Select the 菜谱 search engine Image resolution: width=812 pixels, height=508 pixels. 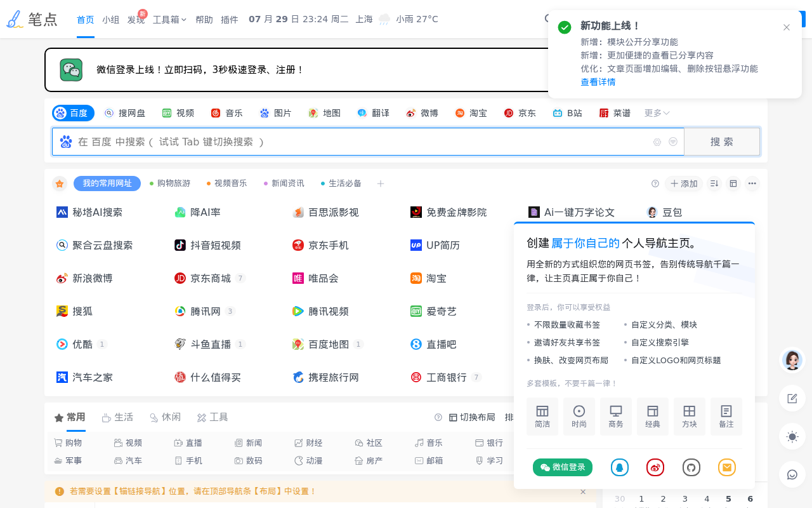(x=615, y=113)
